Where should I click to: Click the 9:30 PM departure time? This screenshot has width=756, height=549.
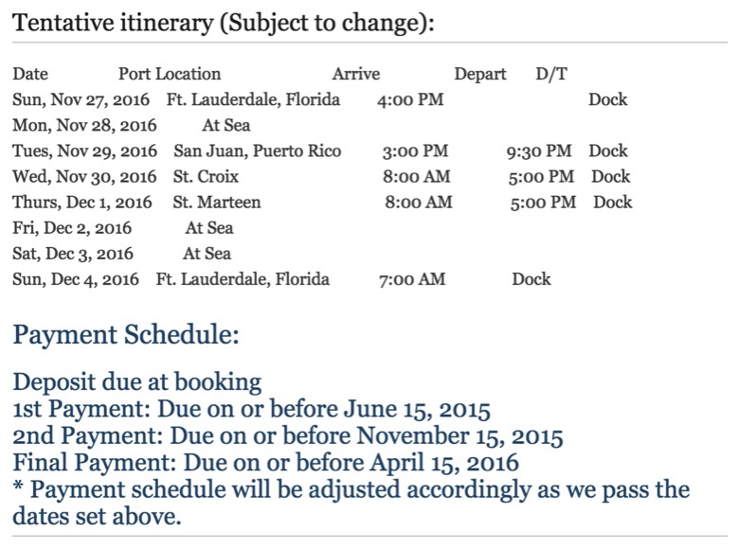point(540,151)
